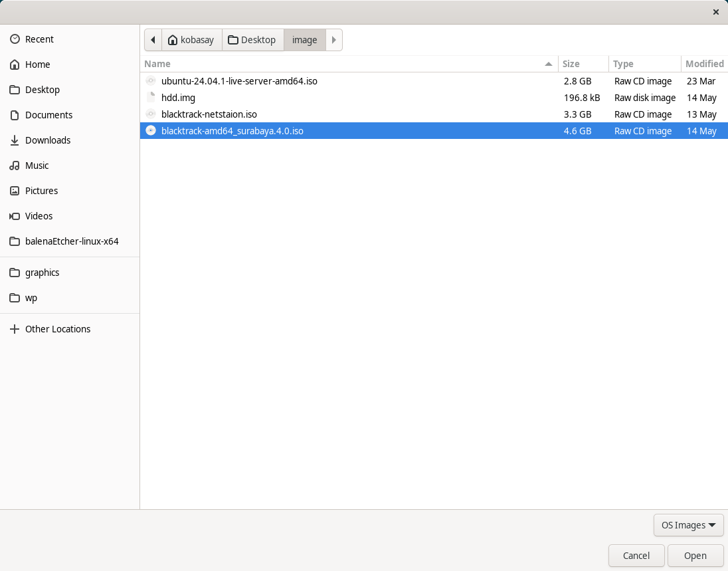Screen dimensions: 728x571
Task: Click the Recent clock icon in sidebar
Action: 15,39
